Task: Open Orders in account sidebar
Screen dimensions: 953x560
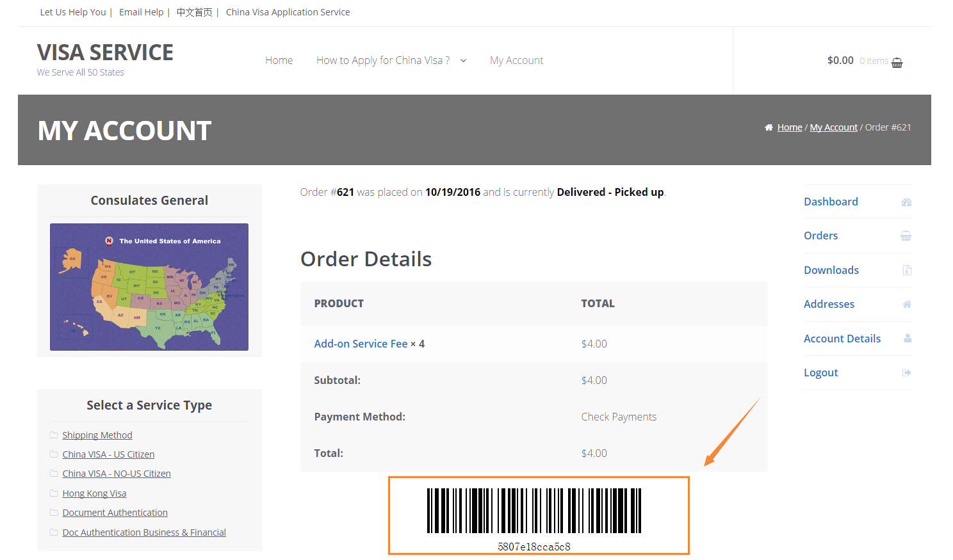Action: click(x=820, y=236)
